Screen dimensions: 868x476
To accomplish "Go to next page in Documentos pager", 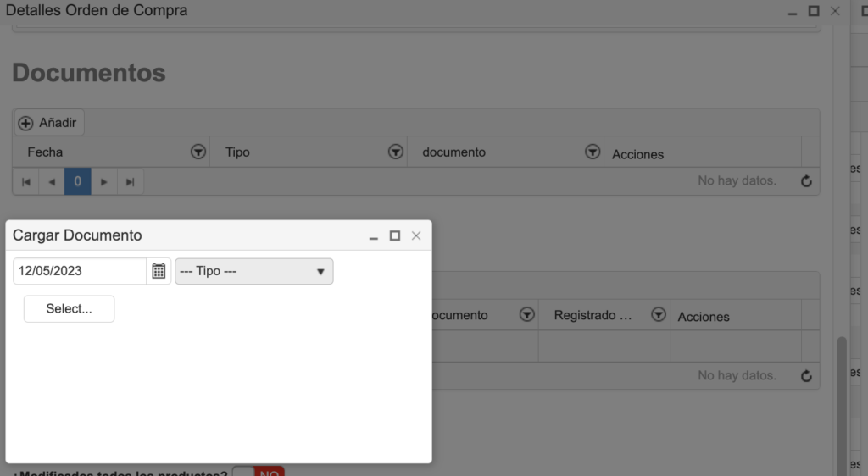I will pos(104,181).
